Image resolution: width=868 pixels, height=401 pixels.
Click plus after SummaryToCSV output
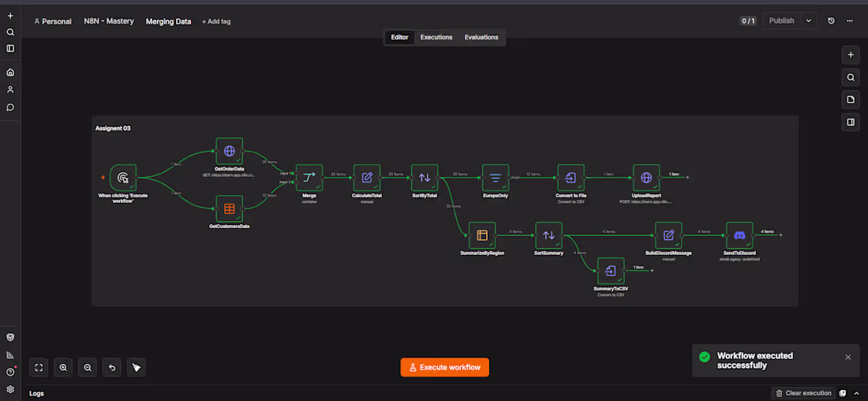(652, 271)
